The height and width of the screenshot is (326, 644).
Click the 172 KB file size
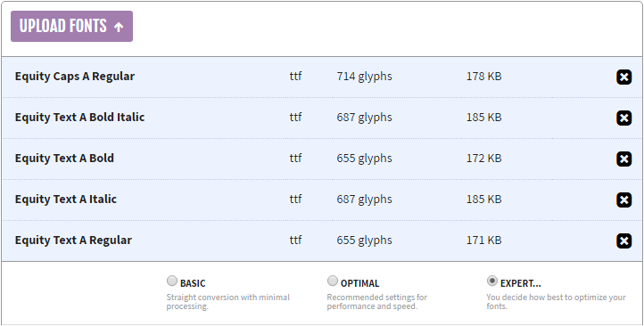[x=483, y=159]
